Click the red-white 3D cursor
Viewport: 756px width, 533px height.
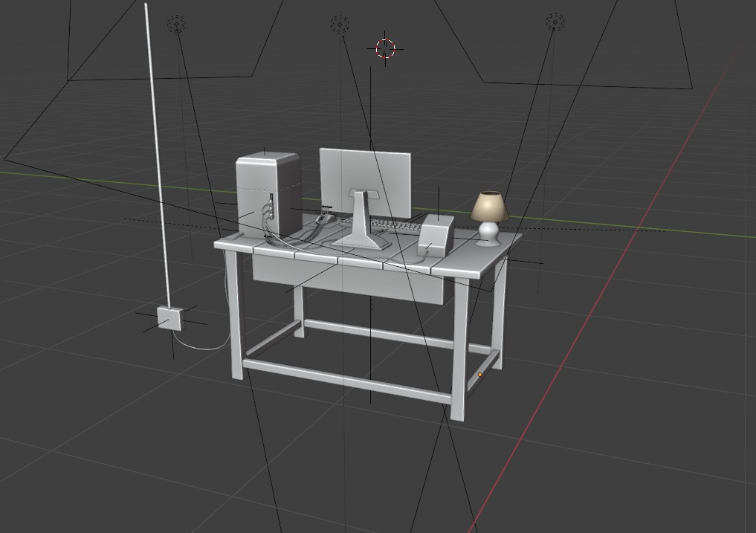click(385, 49)
